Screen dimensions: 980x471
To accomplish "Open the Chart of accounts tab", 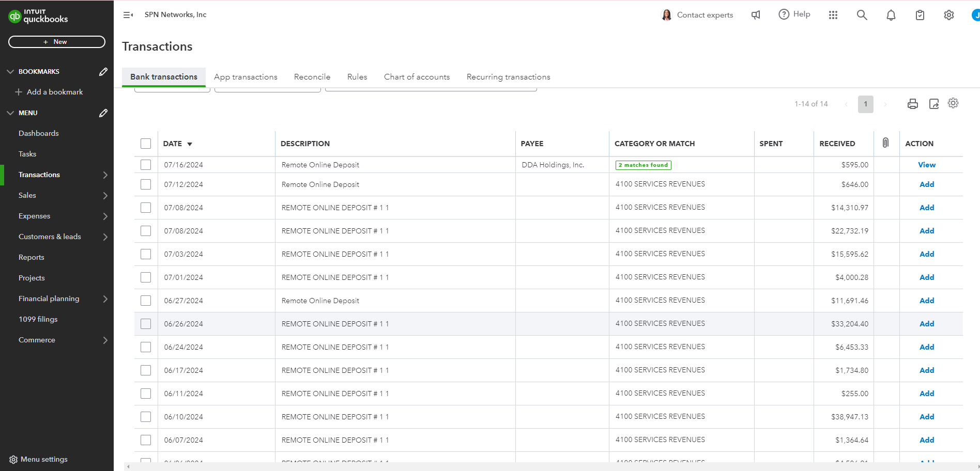I will 417,77.
